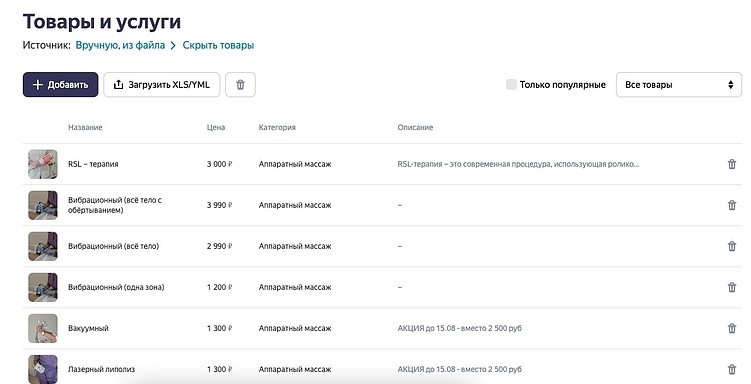The width and height of the screenshot is (751, 384).
Task: Click the 2 990 ₽ price
Action: 219,246
